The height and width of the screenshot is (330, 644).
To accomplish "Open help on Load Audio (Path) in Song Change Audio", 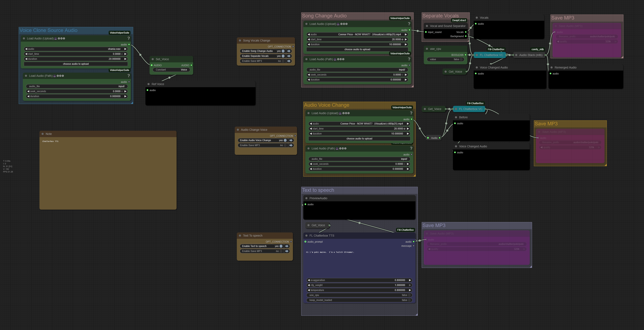I will point(409,59).
